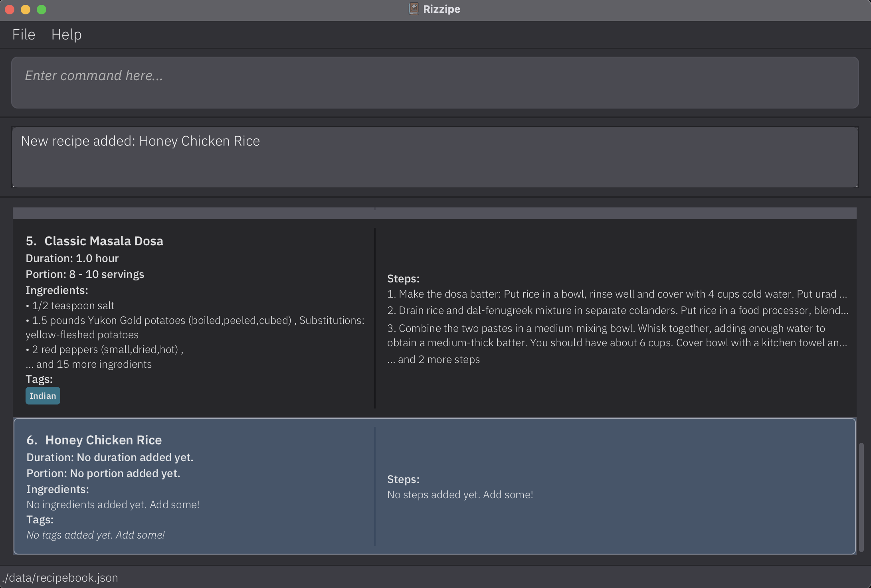Screen dimensions: 871x588
Task: Click the Steps heading of Masala Dosa
Action: [x=403, y=278]
